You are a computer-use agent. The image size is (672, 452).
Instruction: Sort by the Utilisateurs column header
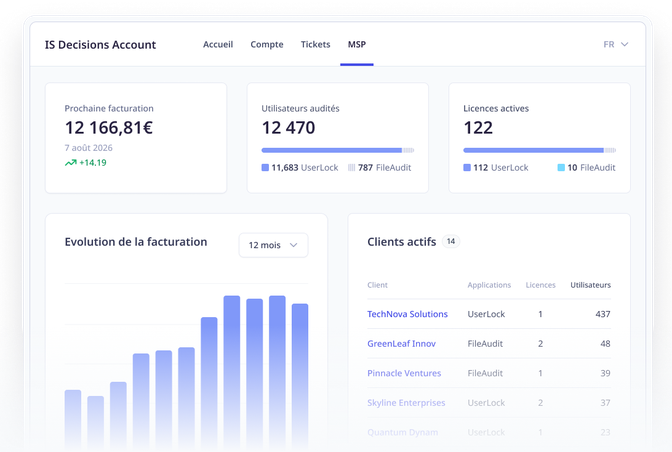coord(590,285)
